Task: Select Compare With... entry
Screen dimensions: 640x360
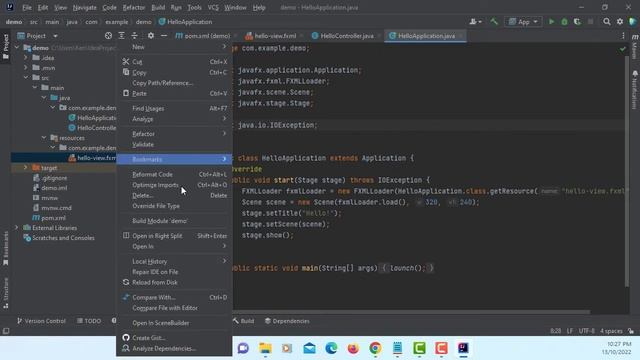Action: pos(174,298)
